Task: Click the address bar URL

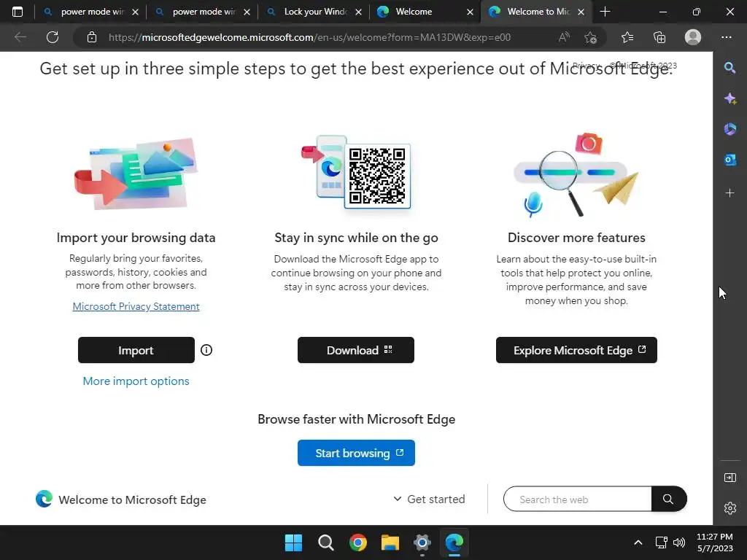Action: point(309,37)
